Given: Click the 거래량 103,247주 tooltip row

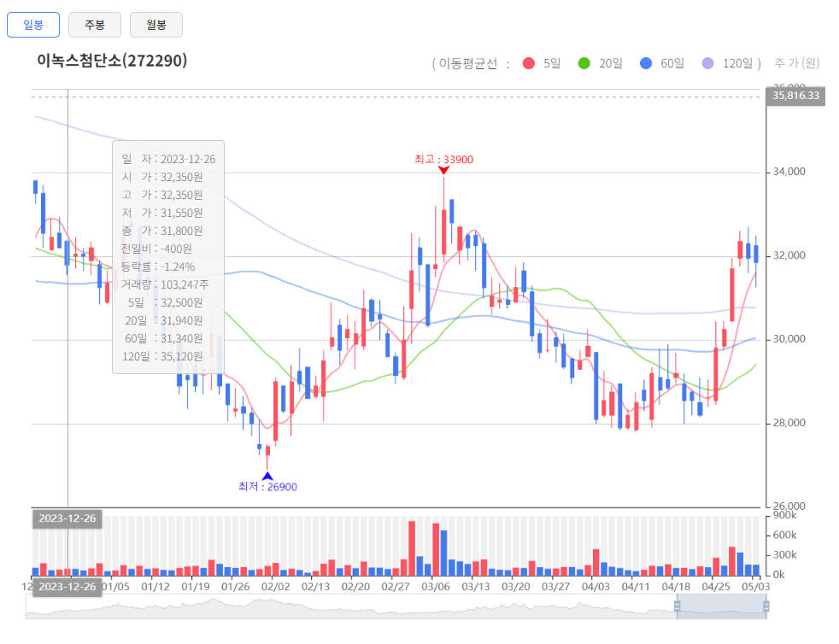Looking at the screenshot, I should point(165,284).
